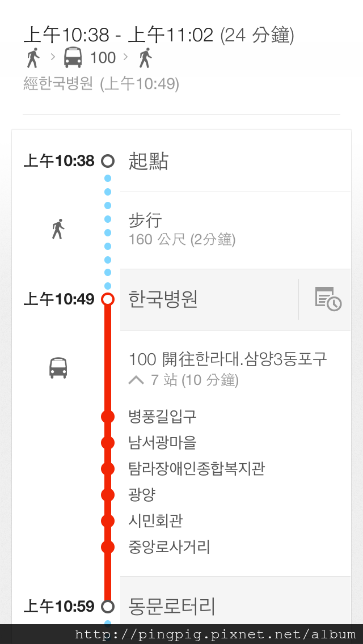The image size is (363, 644).
Task: Tap the 한국병원 red stop marker
Action: tap(108, 299)
